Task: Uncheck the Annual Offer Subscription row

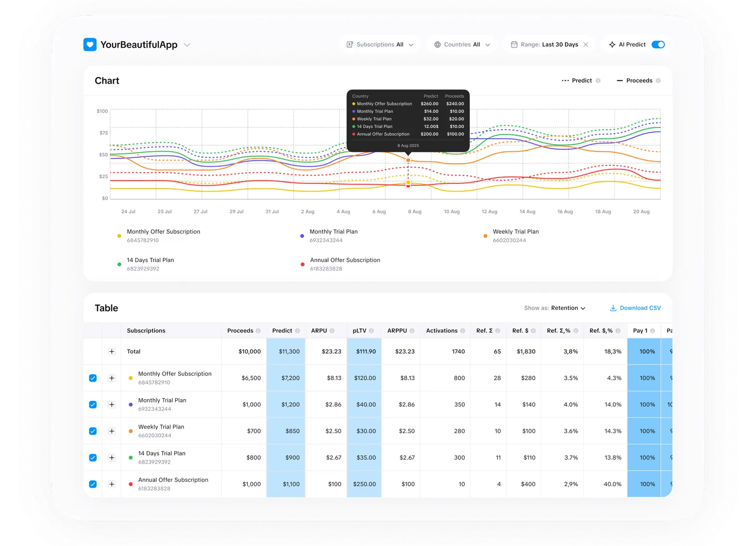Action: 93,484
